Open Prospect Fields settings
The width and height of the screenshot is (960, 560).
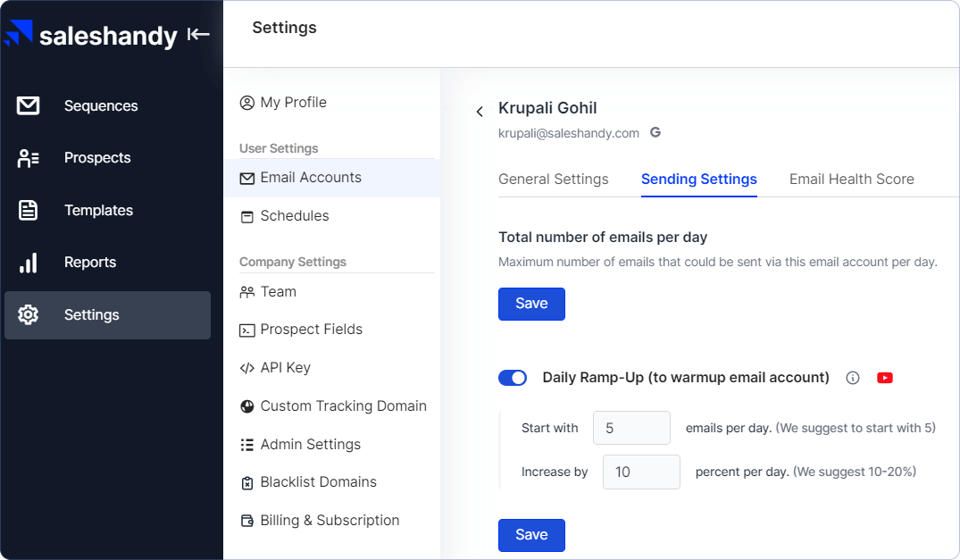311,330
